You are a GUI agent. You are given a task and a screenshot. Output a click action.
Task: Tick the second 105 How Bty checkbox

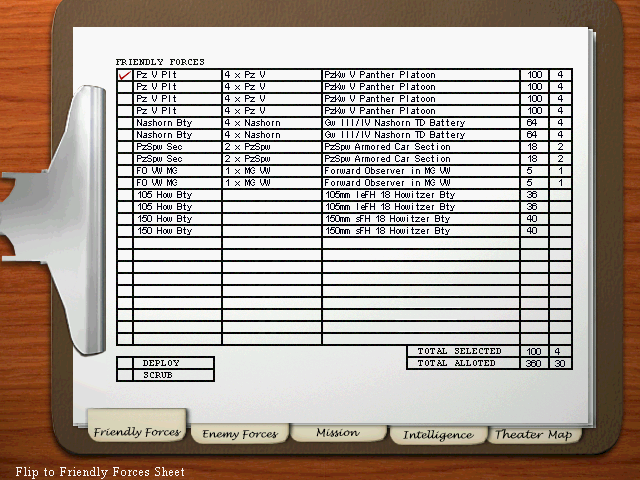pyautogui.click(x=124, y=207)
